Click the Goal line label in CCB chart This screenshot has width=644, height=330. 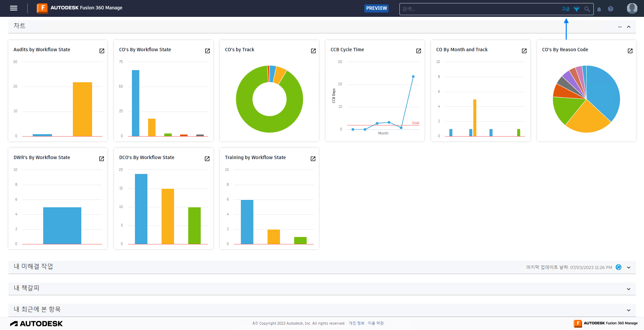click(x=416, y=123)
